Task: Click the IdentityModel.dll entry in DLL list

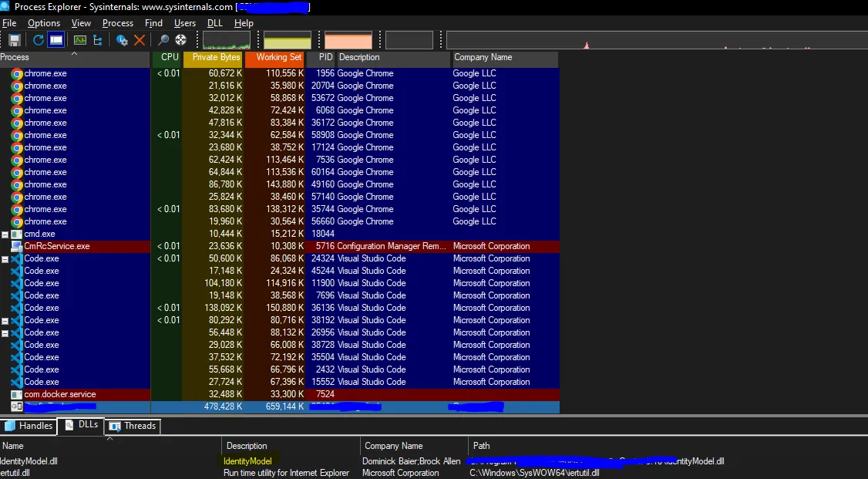Action: coord(29,461)
